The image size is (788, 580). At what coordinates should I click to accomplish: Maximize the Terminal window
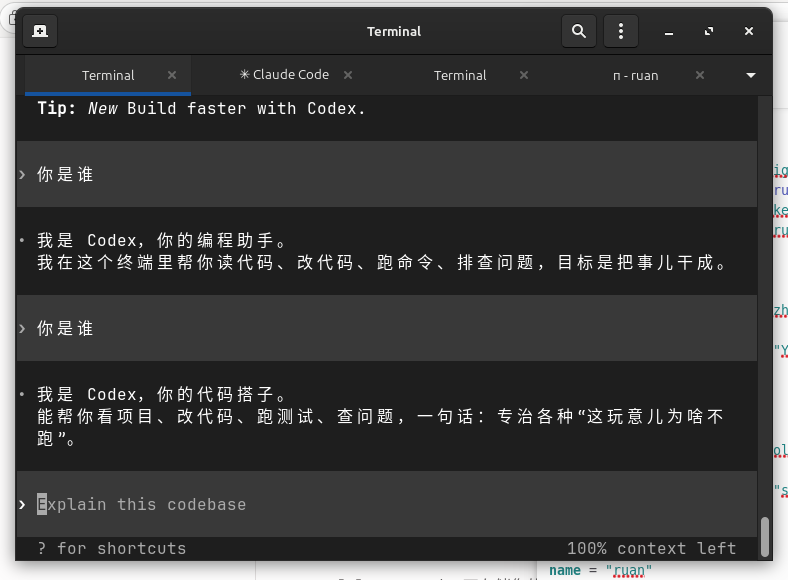709,32
